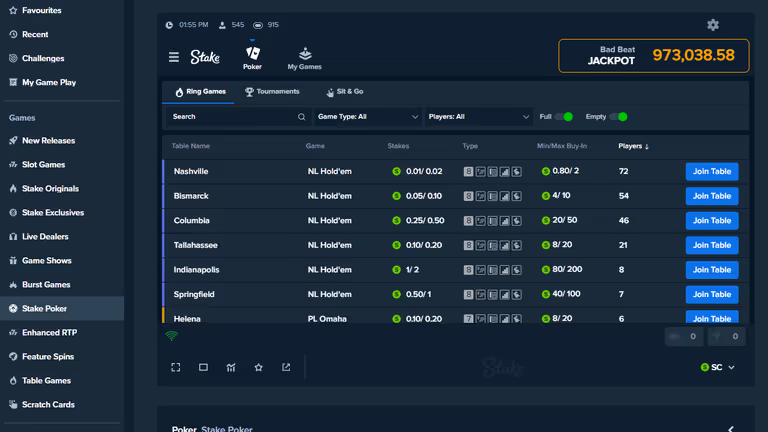Click Nashville stakes coin icon
This screenshot has height=432, width=768.
tap(396, 171)
